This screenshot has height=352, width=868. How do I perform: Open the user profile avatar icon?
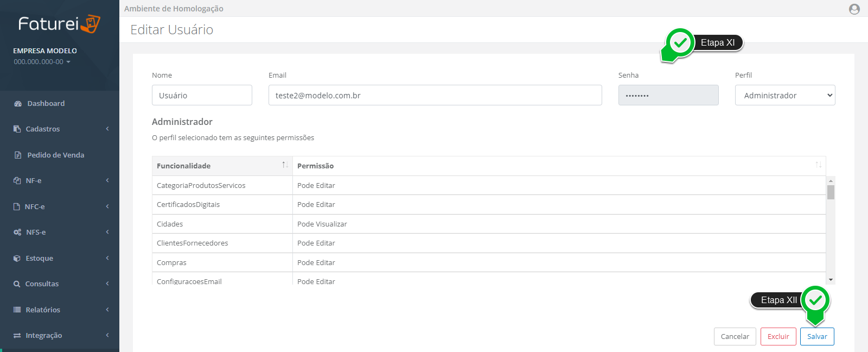tap(854, 9)
